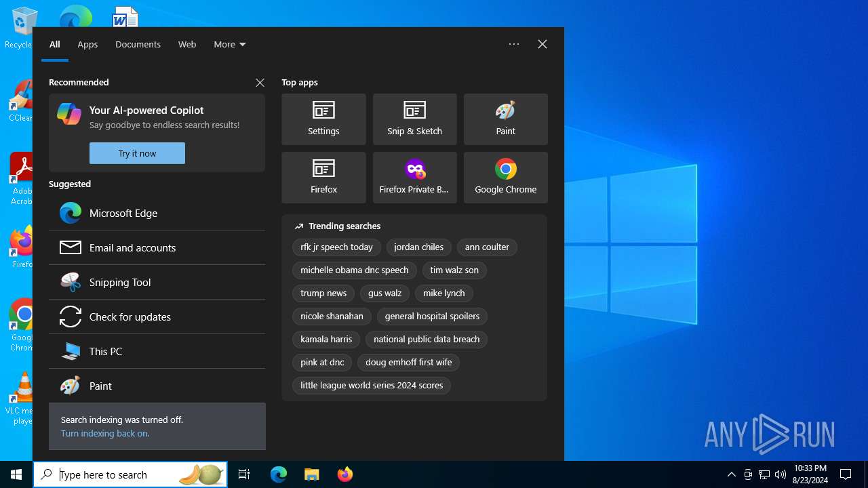Open Google Chrome from Top apps

point(505,178)
